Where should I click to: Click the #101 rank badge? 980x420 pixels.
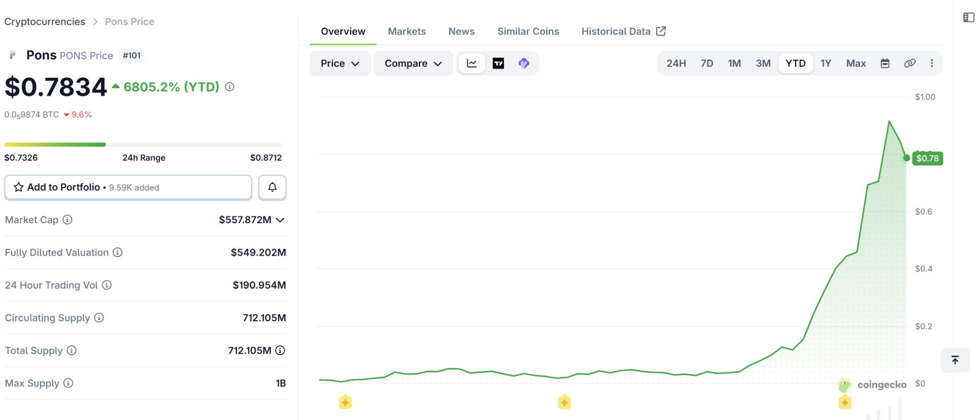coord(132,55)
